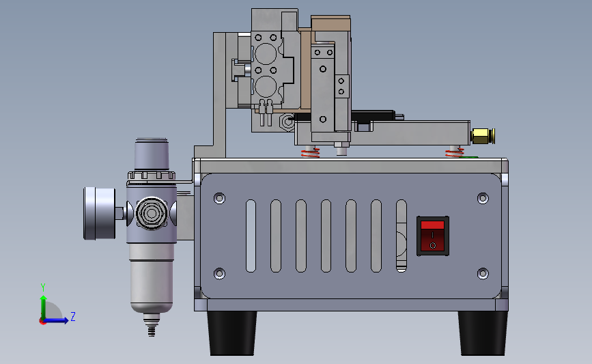Select the tall L-shaped support bracket
592x364 pixels.
[x=219, y=94]
